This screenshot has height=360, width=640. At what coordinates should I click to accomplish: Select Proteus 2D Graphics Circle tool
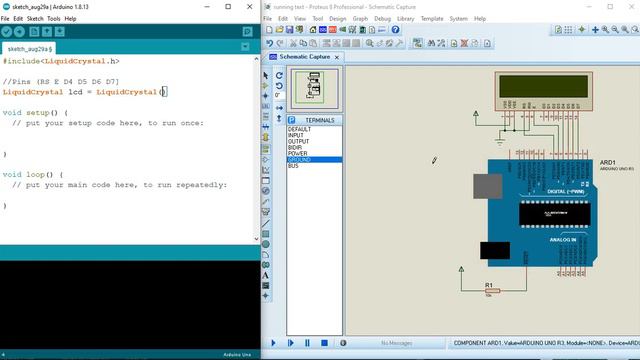(x=266, y=244)
